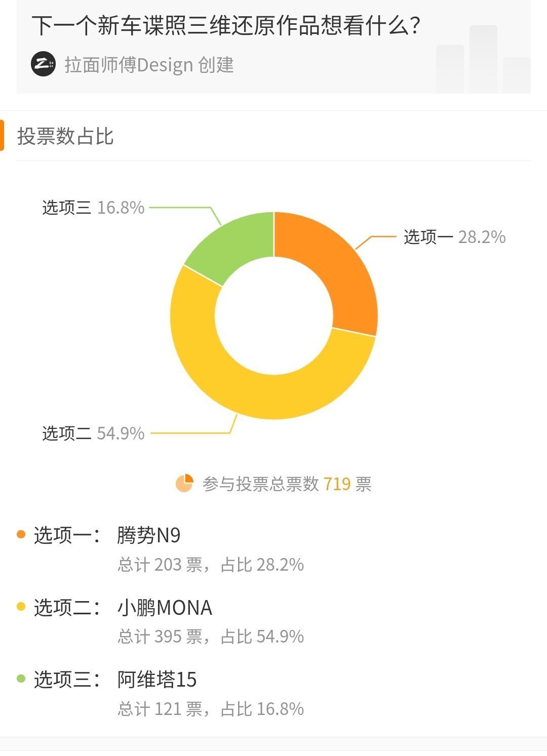Tap the 拉面师傅Design creator avatar icon
Image resolution: width=547 pixels, height=756 pixels.
coord(43,64)
